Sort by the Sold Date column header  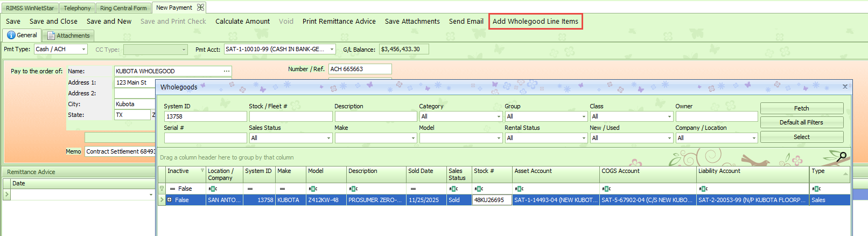[426, 174]
